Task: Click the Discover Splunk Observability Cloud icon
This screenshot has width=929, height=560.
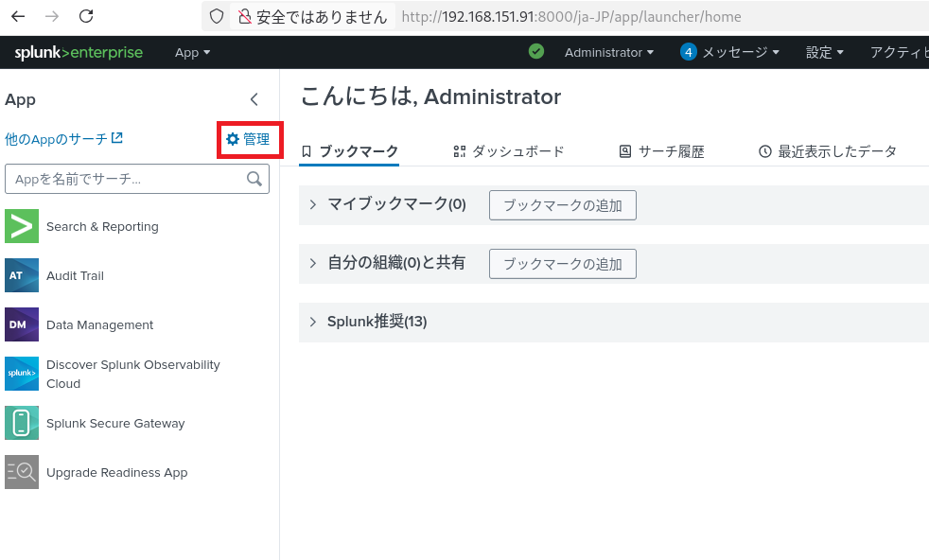Action: pyautogui.click(x=22, y=374)
